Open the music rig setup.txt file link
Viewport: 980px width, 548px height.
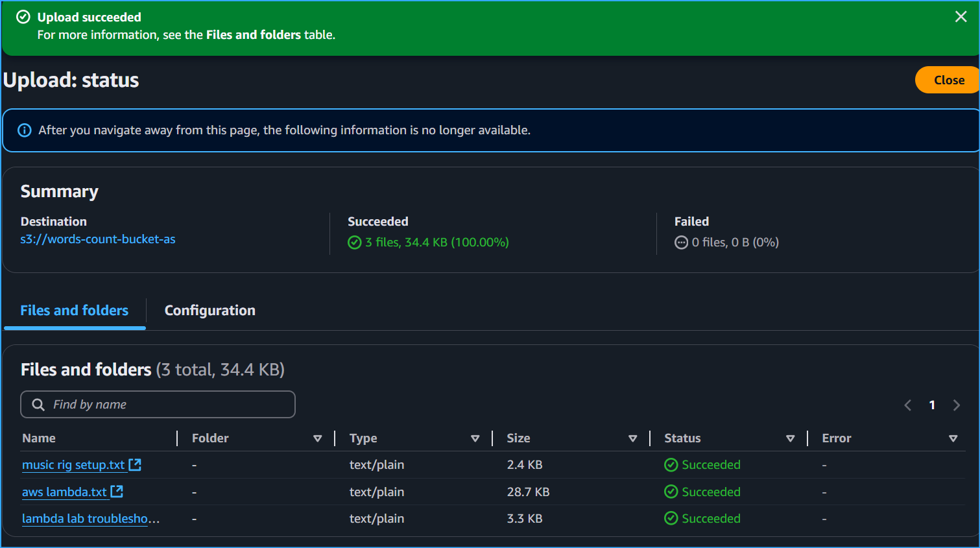pos(73,465)
